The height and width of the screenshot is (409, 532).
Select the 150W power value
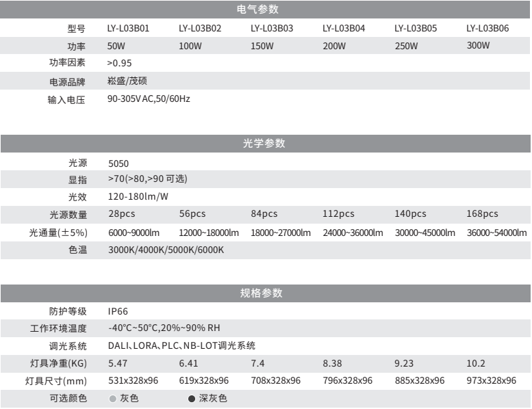point(262,47)
